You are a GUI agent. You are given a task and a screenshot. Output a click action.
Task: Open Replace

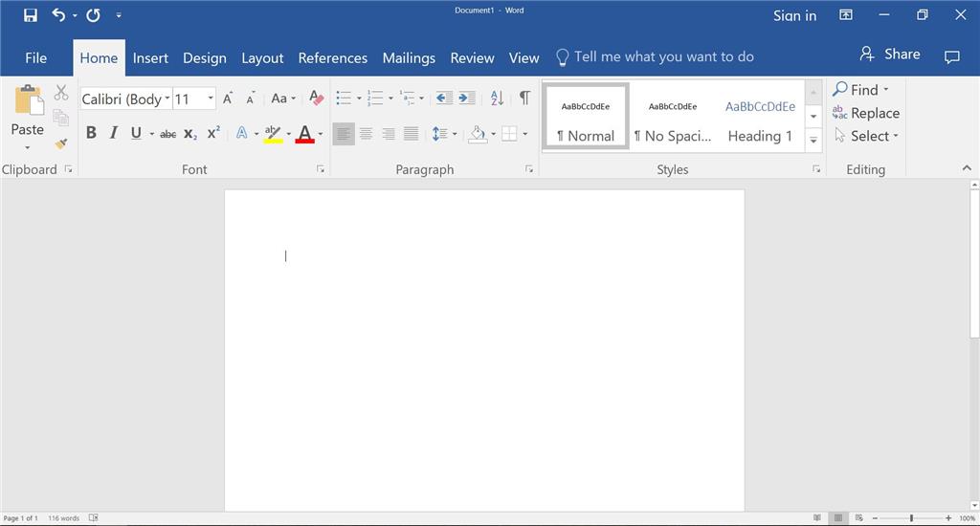866,113
